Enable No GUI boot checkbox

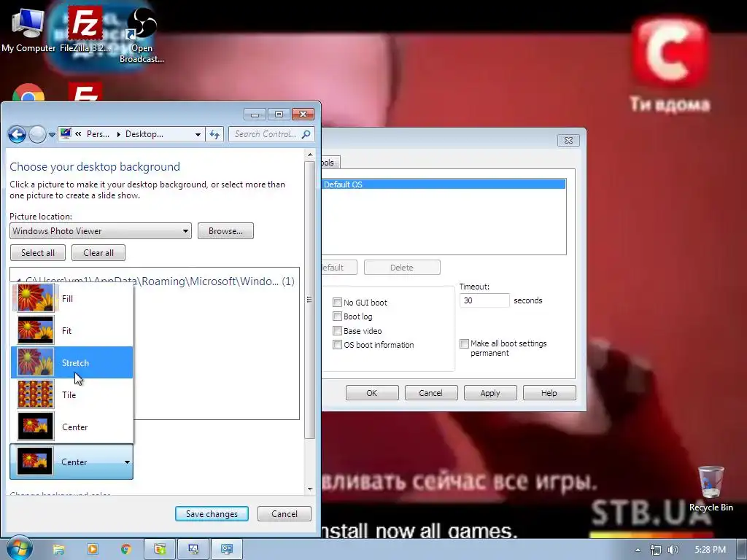click(337, 303)
